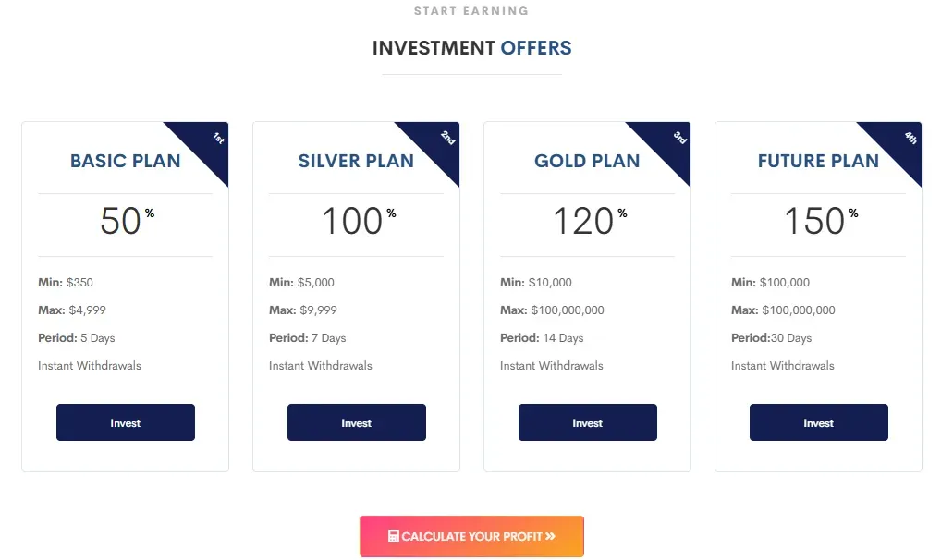Click the START EARNING label
Viewport: 941px width, 560px height.
471,10
